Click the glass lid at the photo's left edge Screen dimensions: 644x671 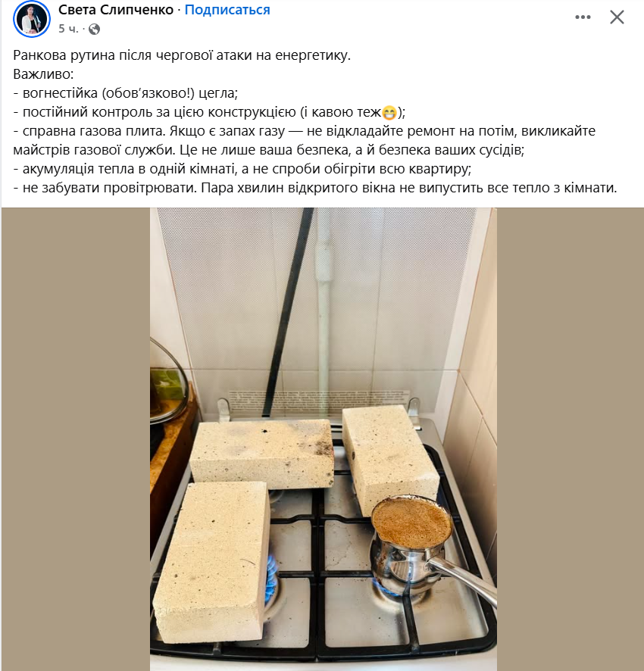pyautogui.click(x=167, y=381)
